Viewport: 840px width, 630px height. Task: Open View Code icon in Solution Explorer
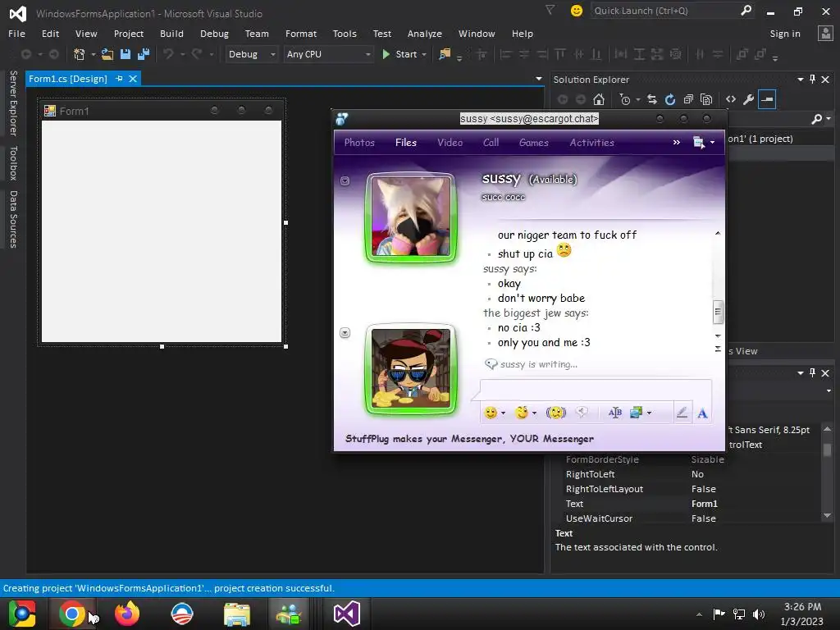tap(731, 99)
